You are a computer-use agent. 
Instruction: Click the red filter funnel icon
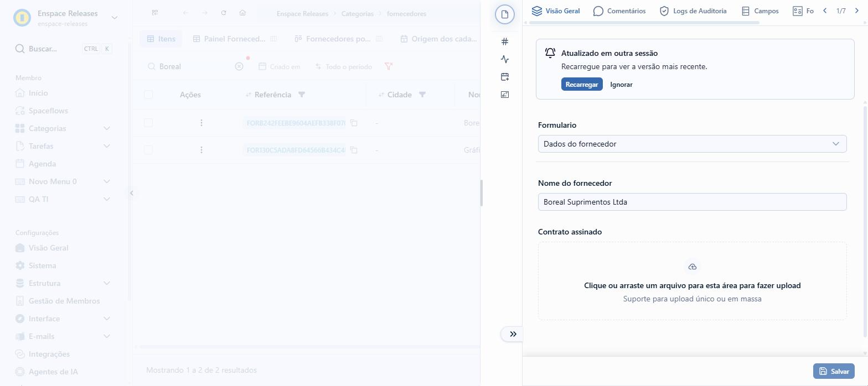(389, 66)
